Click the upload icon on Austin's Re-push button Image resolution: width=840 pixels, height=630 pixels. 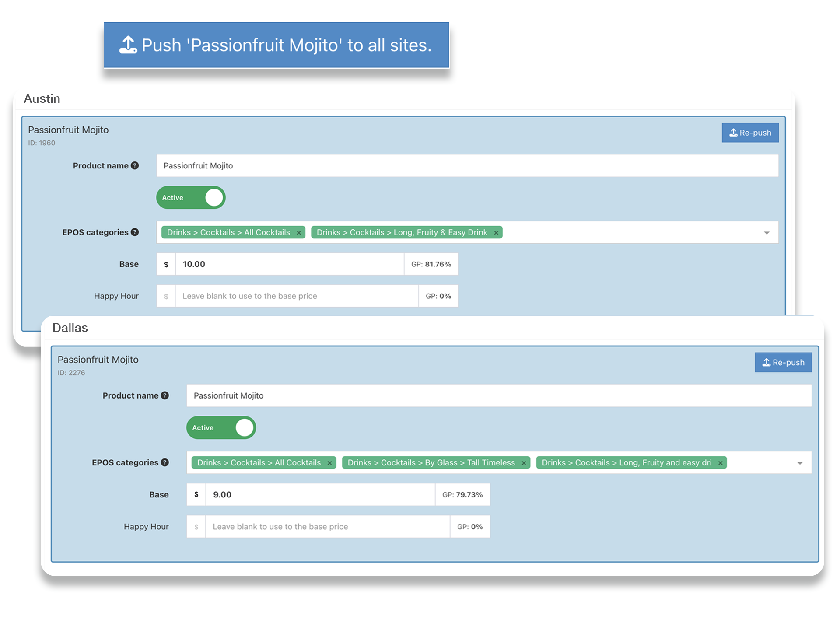click(732, 133)
